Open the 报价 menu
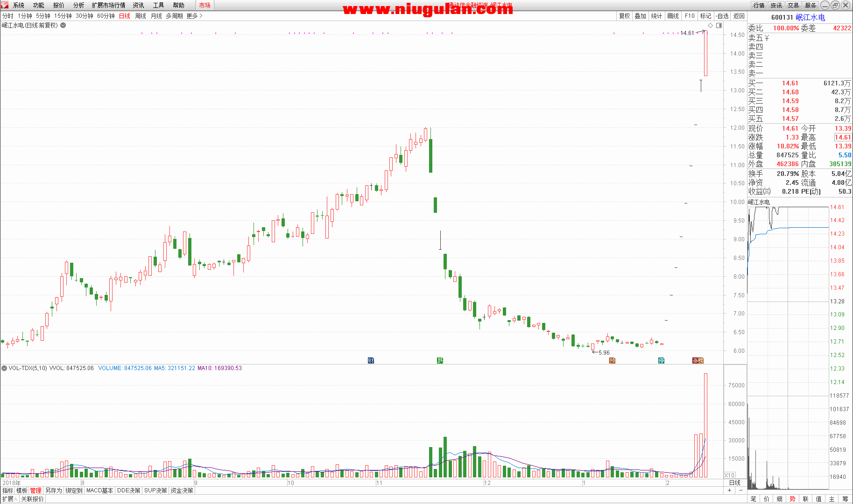This screenshot has width=853, height=504. (x=59, y=5)
